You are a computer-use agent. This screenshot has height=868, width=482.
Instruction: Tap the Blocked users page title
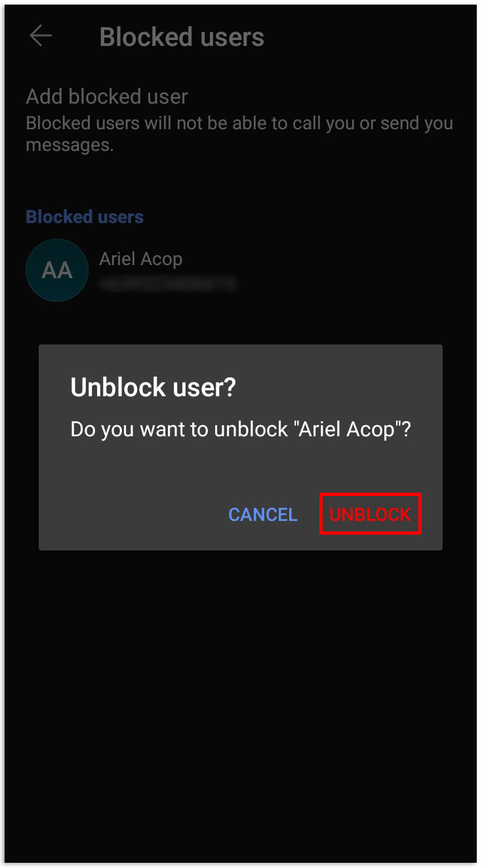click(182, 37)
